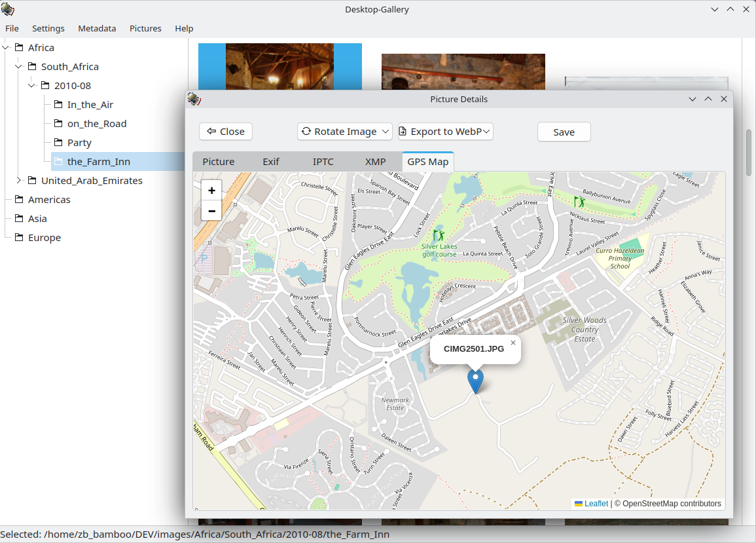Click the folder icon beside the_Farm_Inn
The image size is (756, 543).
(x=60, y=161)
